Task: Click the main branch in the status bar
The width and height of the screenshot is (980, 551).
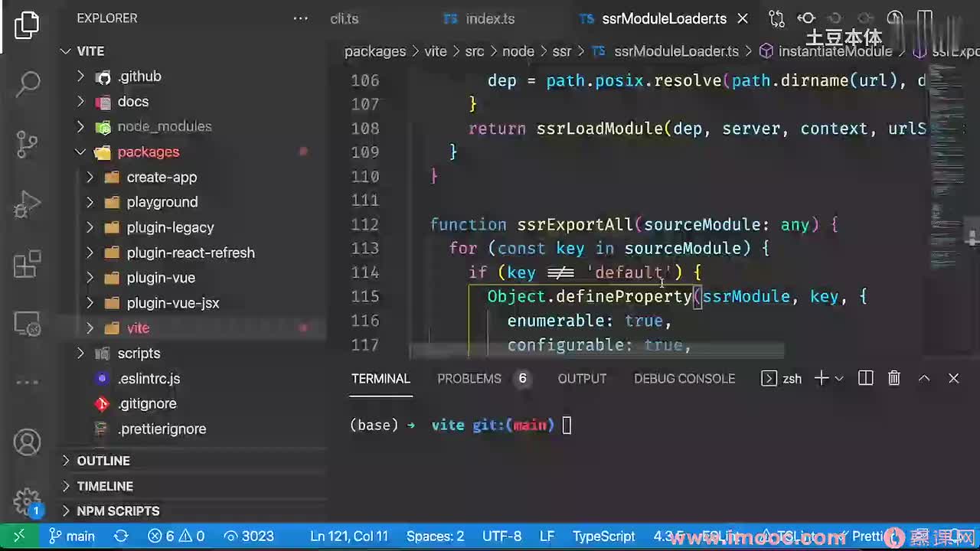Action: pyautogui.click(x=72, y=536)
